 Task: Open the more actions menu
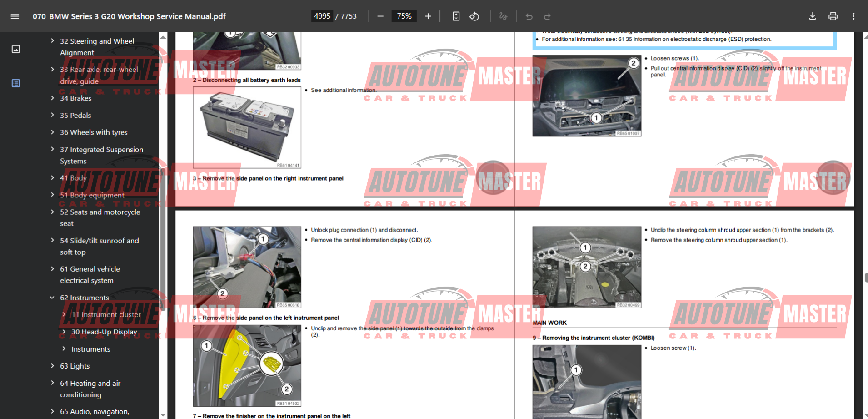click(853, 16)
